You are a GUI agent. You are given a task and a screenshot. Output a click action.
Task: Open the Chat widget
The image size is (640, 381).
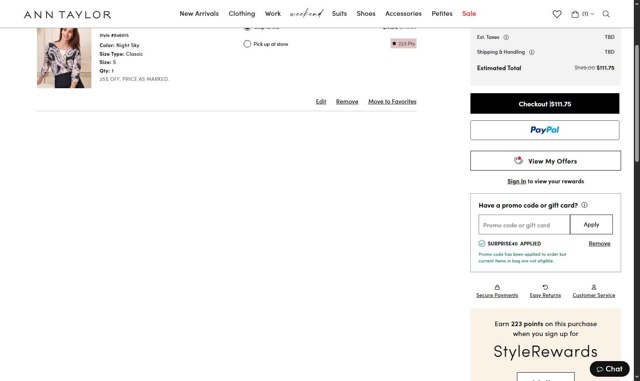pyautogui.click(x=609, y=369)
